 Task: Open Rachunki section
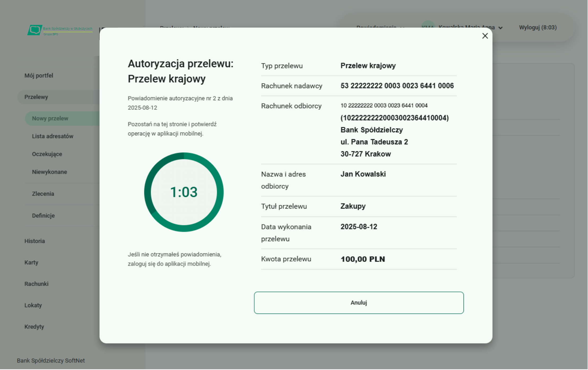click(x=36, y=284)
